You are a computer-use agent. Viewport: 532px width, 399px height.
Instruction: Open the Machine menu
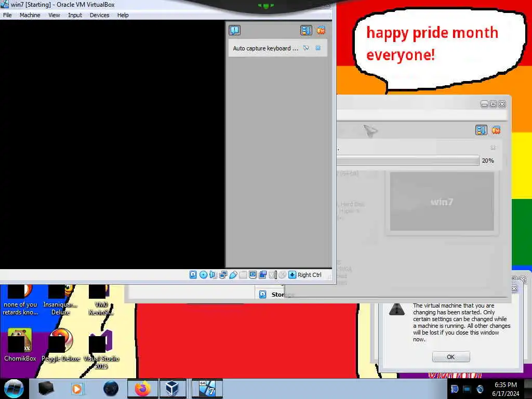[30, 15]
